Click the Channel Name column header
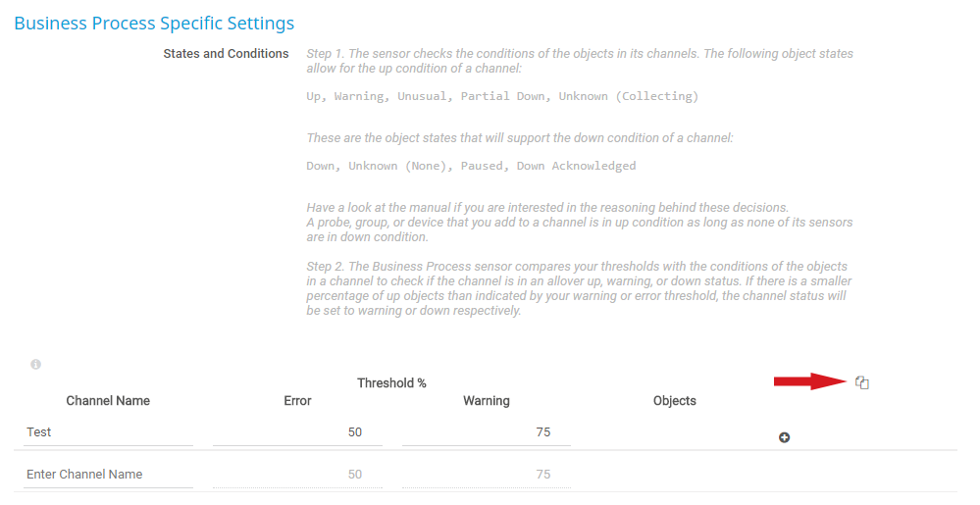 click(x=108, y=401)
